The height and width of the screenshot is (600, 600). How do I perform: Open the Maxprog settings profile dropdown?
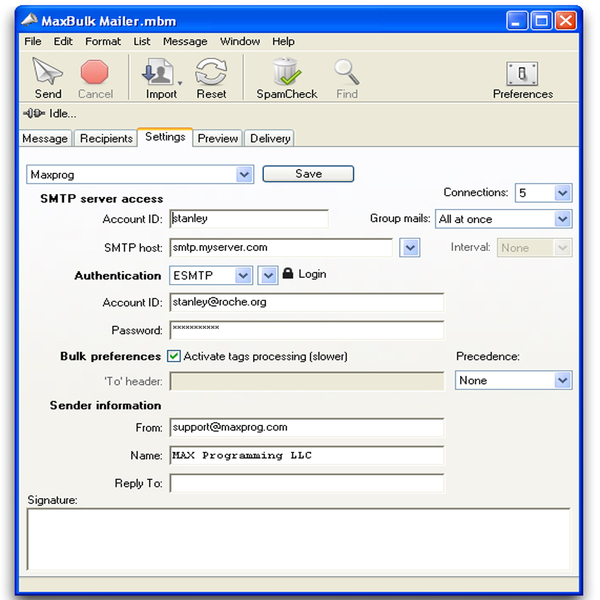pyautogui.click(x=140, y=174)
